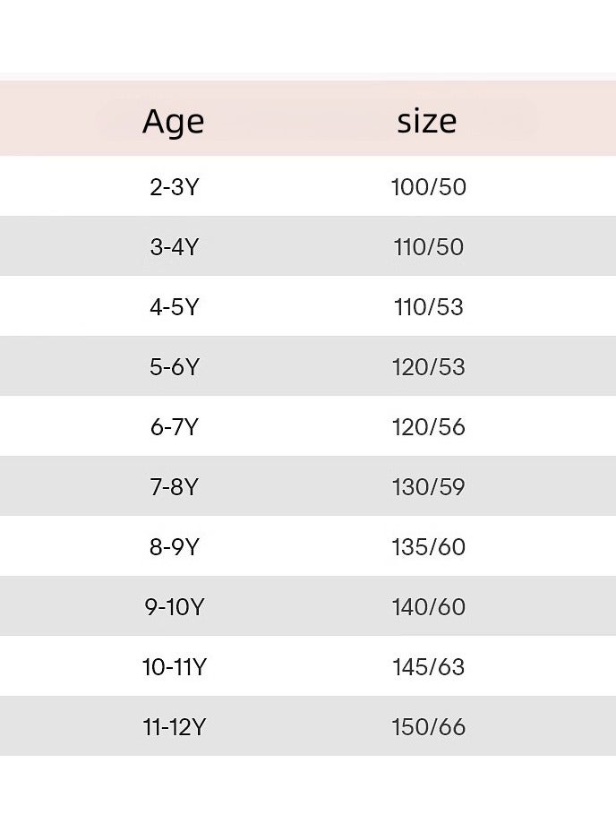Screen dimensions: 616x840
Task: Click the 9-10Y age label
Action: click(x=174, y=607)
